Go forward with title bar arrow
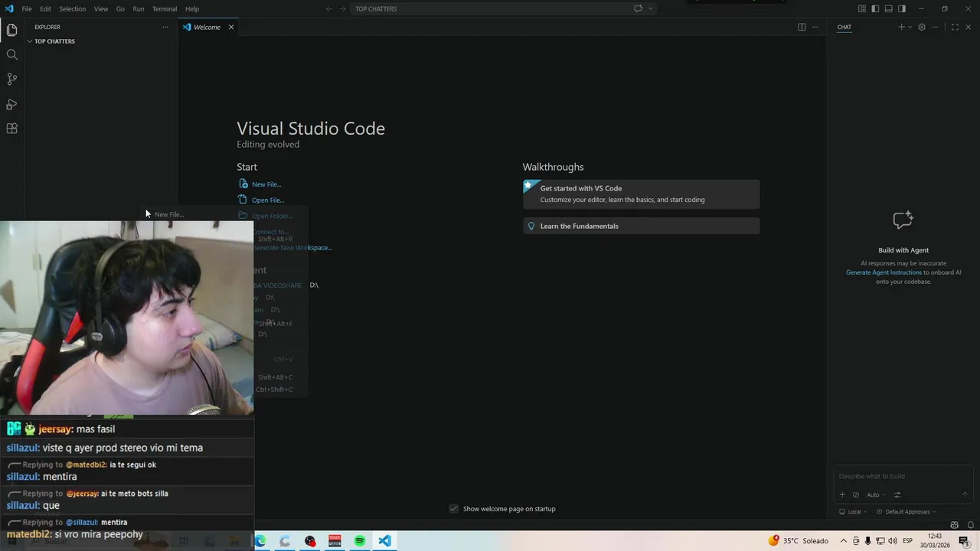The height and width of the screenshot is (551, 980). pos(342,8)
